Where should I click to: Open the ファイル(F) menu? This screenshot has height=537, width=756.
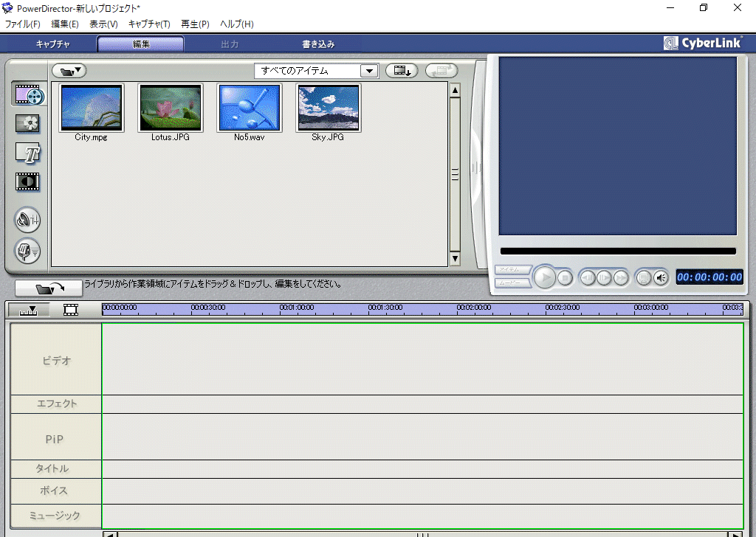pyautogui.click(x=23, y=24)
